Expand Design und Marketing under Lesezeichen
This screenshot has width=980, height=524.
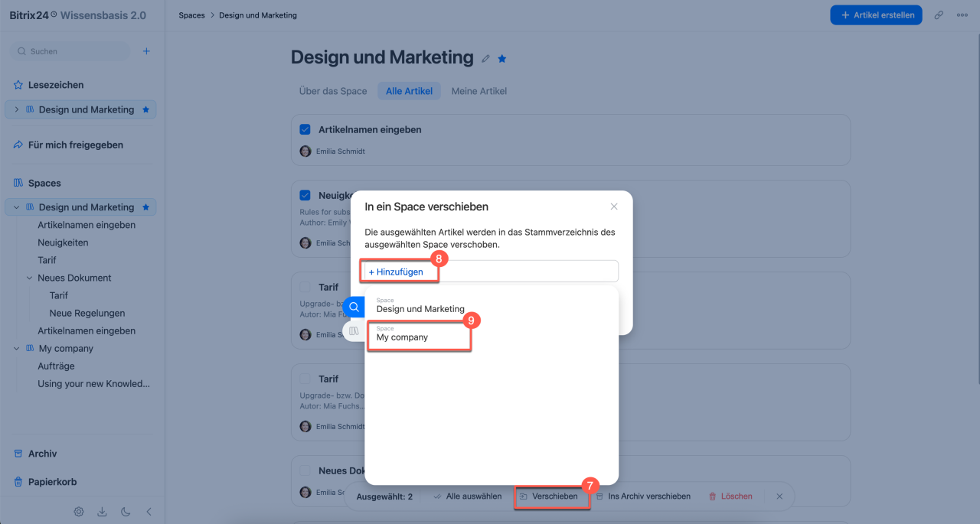pyautogui.click(x=17, y=109)
